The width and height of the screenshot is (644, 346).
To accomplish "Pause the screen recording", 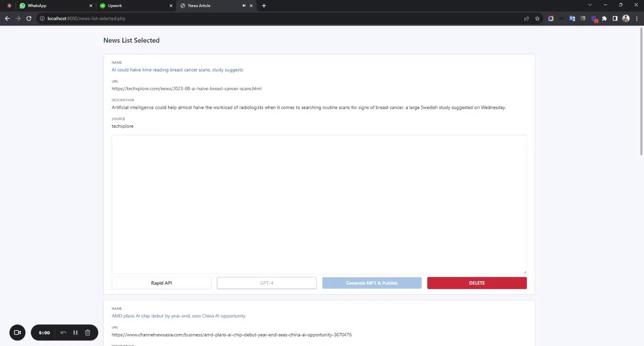I will tap(75, 332).
